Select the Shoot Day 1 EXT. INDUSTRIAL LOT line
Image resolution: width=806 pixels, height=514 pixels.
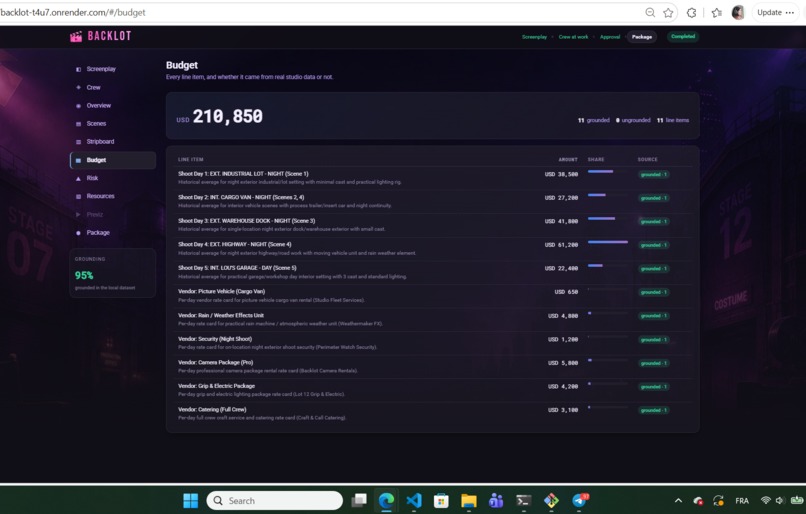click(432, 178)
